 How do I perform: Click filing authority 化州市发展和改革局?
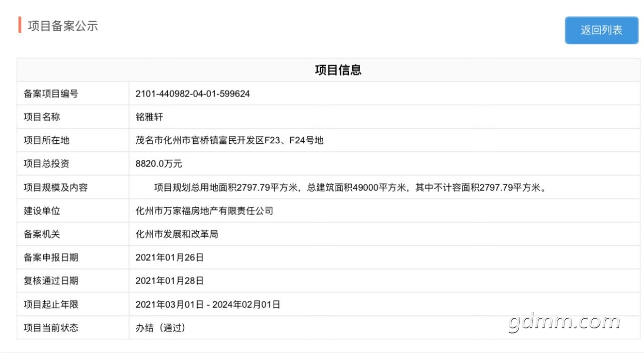pos(177,234)
